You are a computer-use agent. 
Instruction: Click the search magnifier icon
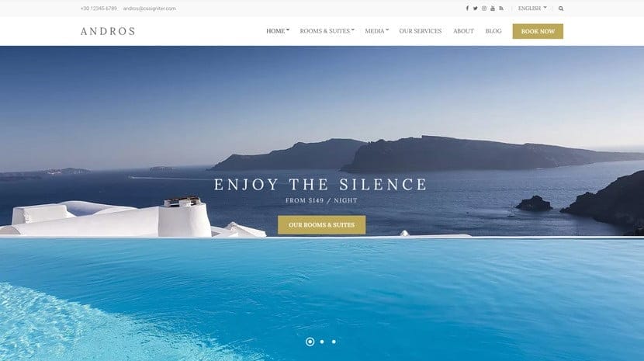pyautogui.click(x=561, y=9)
